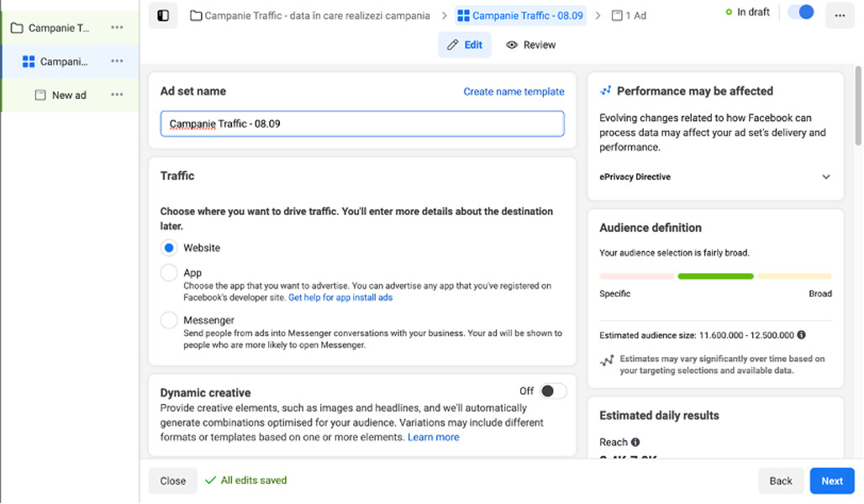Enable the Dynamic creative toggle
This screenshot has width=864, height=504.
pos(552,391)
